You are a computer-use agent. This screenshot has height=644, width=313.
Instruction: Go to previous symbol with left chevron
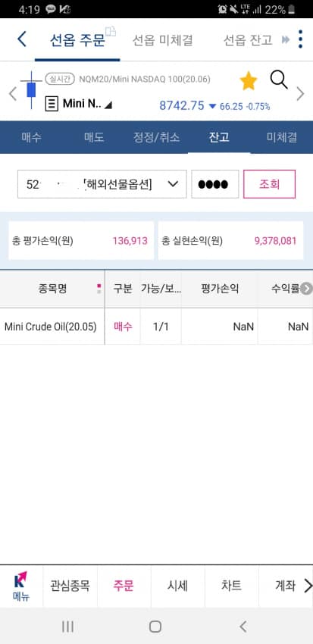13,94
